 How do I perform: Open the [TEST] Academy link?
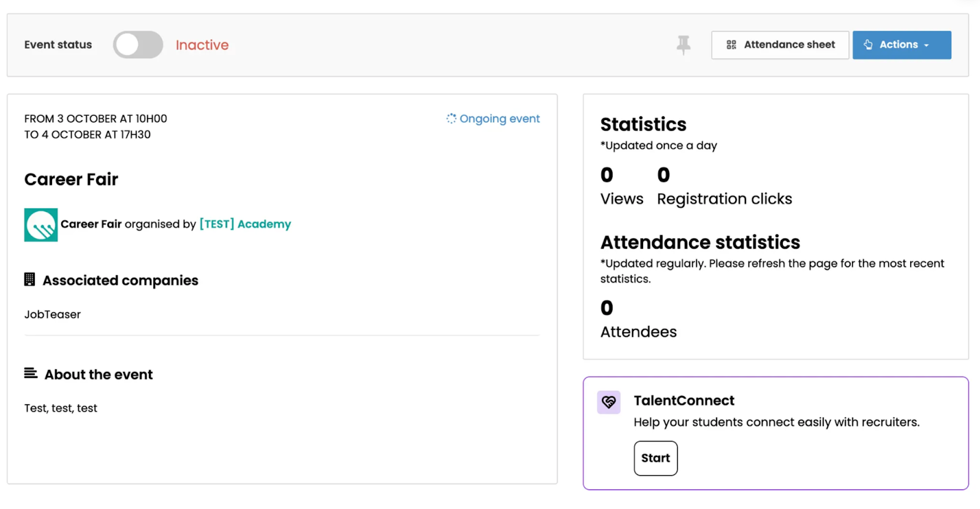pyautogui.click(x=245, y=224)
